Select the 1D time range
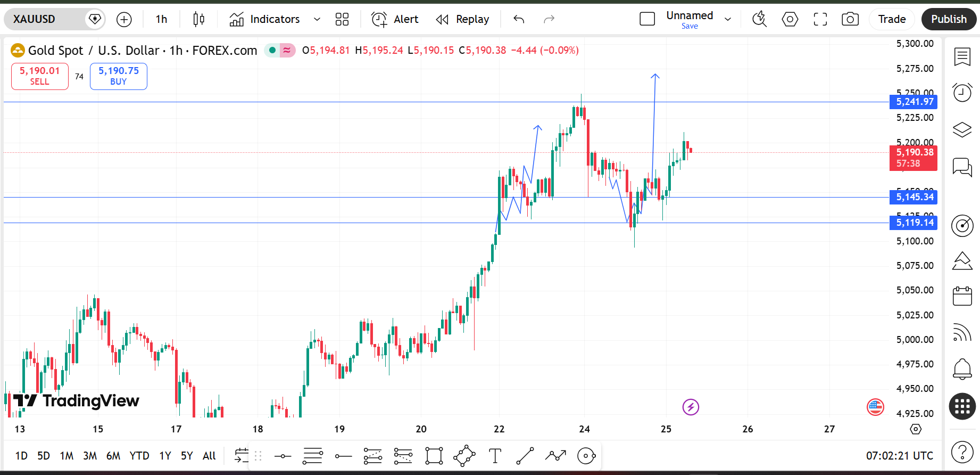 tap(21, 456)
